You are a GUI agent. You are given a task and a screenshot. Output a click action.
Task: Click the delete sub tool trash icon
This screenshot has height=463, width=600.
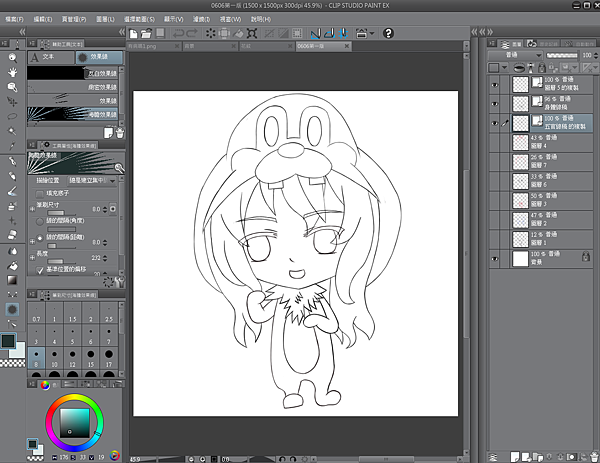click(x=119, y=132)
